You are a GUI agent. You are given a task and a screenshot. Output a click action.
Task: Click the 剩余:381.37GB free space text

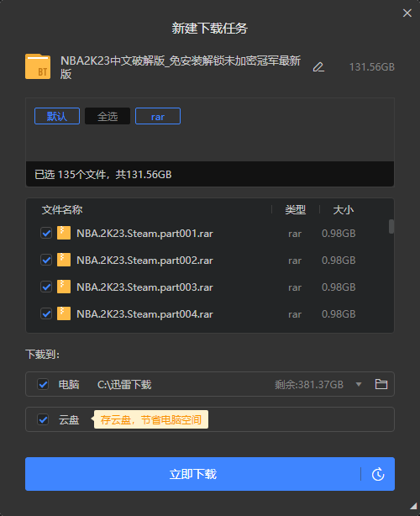coord(309,384)
